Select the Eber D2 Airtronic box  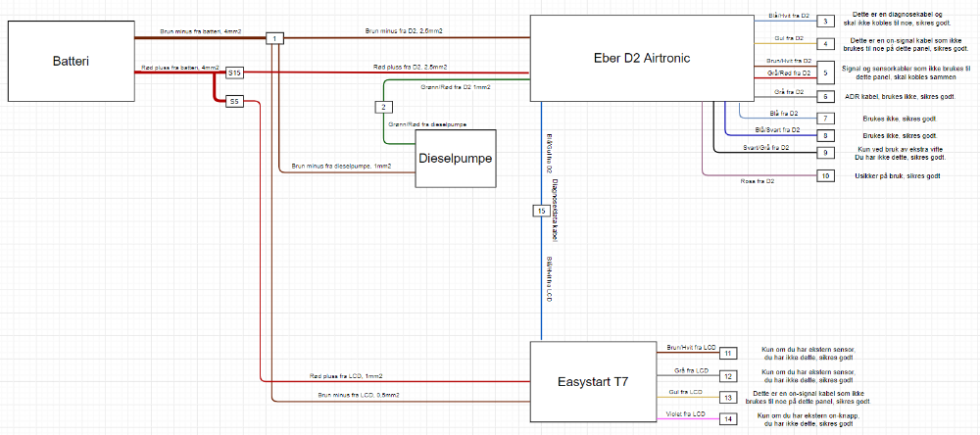click(642, 58)
